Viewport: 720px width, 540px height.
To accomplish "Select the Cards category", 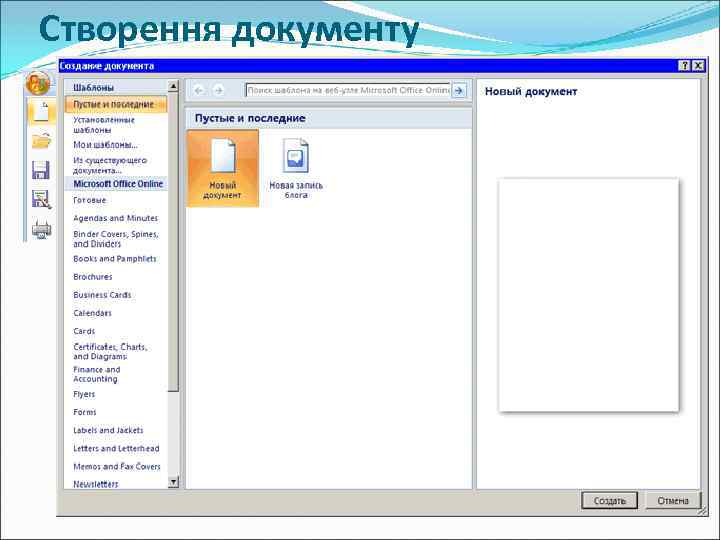I will 84,331.
